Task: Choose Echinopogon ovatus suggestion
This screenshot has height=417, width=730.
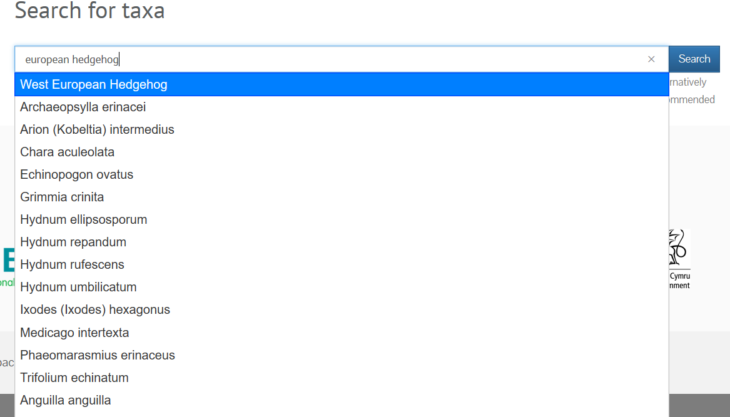Action: (342, 175)
